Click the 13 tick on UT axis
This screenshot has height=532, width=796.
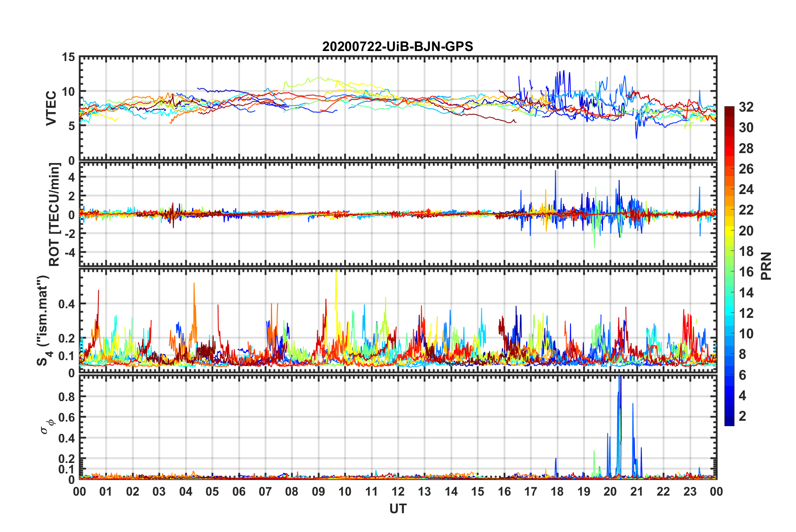tap(424, 491)
